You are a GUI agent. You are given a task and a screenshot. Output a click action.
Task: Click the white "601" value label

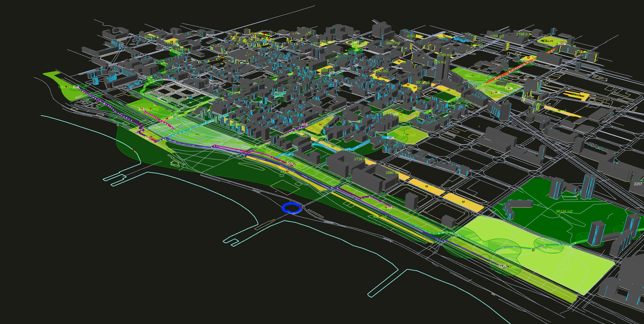tap(289, 164)
